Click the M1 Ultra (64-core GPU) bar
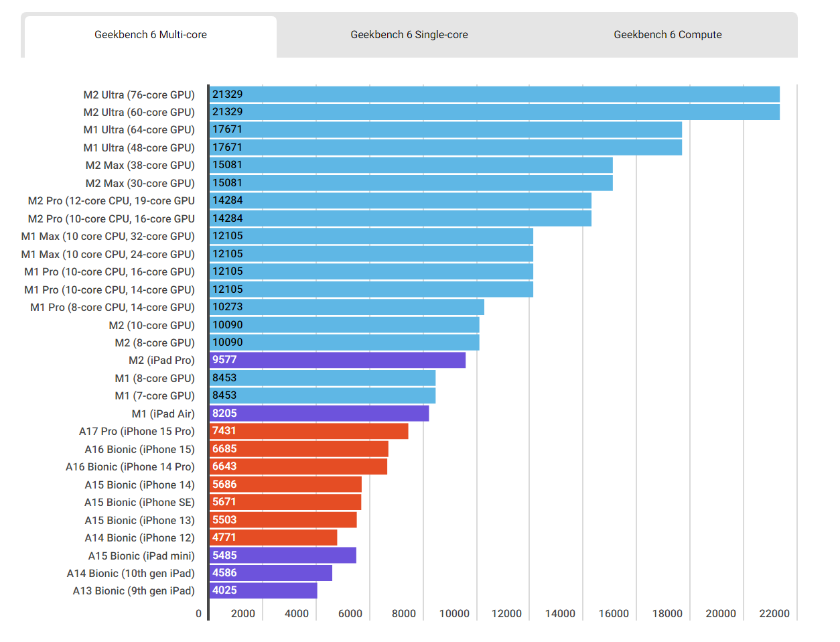Viewport: 840px width, 642px height. pyautogui.click(x=445, y=129)
